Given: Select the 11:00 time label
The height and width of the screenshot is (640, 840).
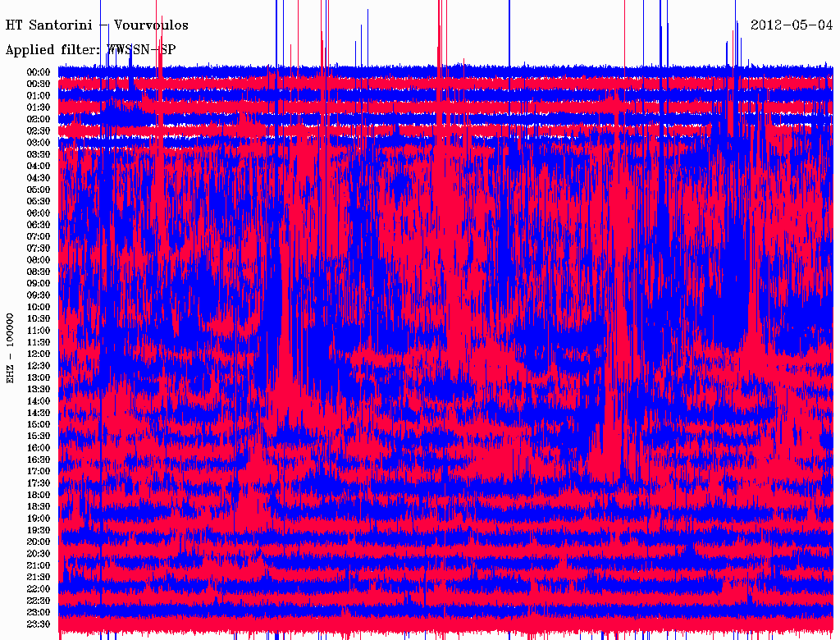Looking at the screenshot, I should (39, 331).
